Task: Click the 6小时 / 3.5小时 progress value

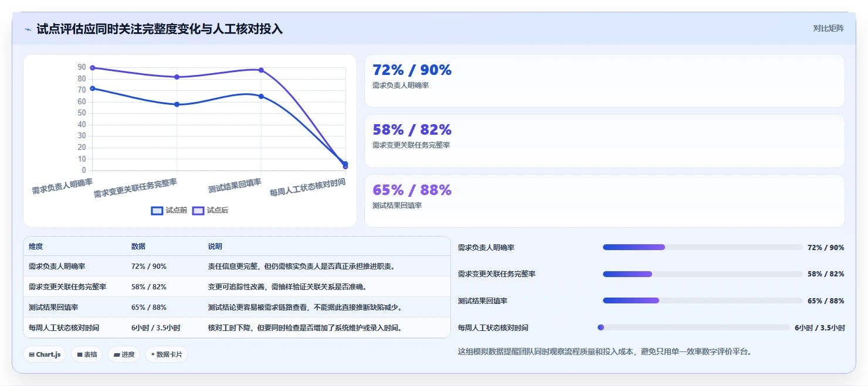Action: [x=819, y=327]
